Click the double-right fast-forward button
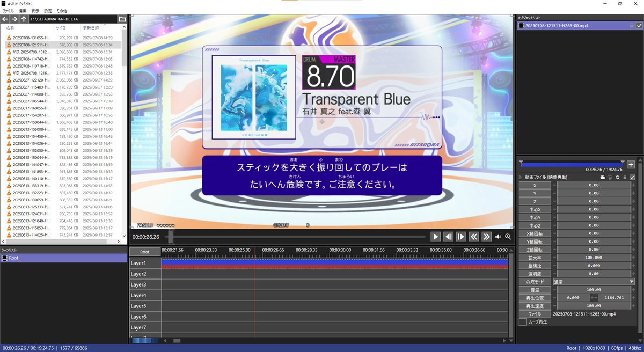This screenshot has height=352, width=644. [x=486, y=237]
